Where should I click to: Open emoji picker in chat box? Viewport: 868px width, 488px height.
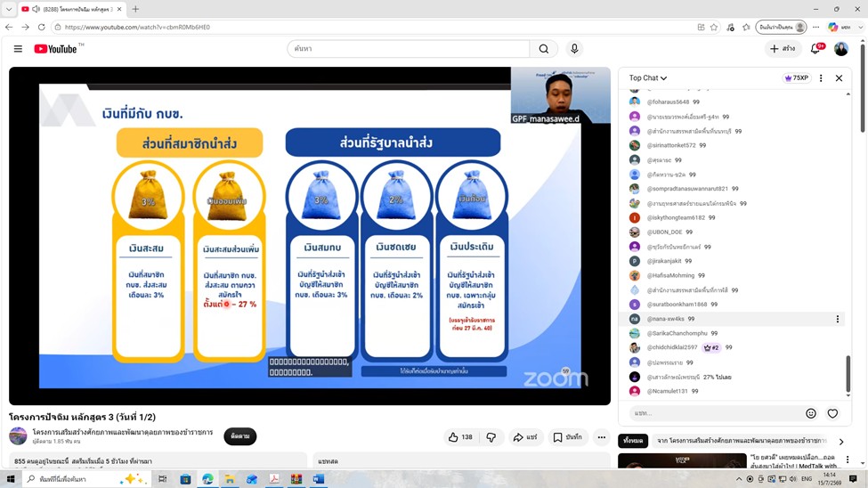pos(810,413)
